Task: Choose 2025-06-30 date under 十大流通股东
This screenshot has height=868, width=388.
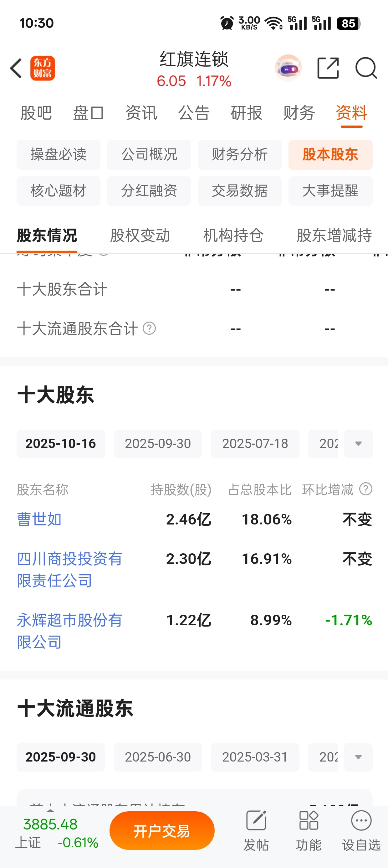Action: (x=158, y=757)
